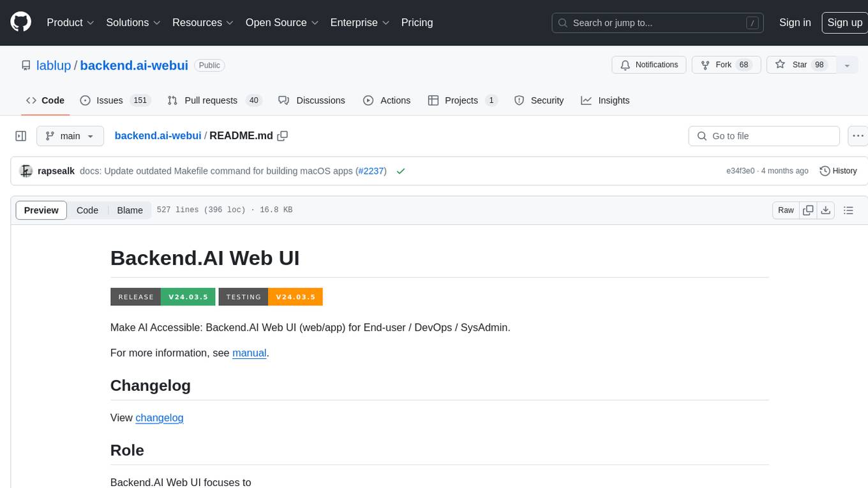Show the commit check status checkmark

click(x=400, y=171)
